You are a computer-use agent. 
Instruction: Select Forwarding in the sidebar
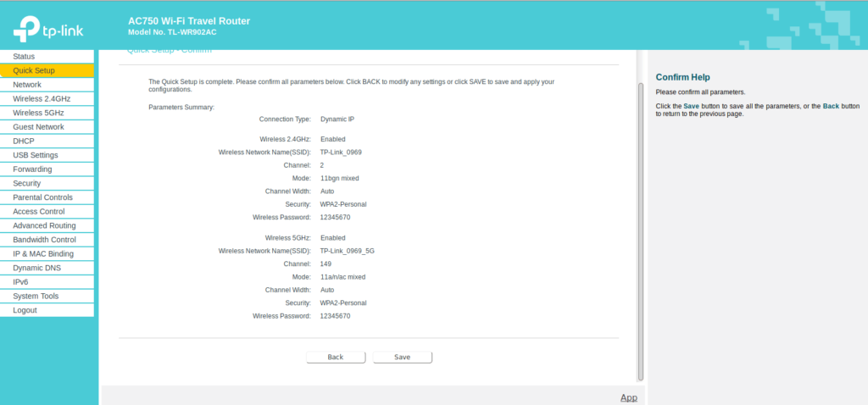click(x=32, y=169)
